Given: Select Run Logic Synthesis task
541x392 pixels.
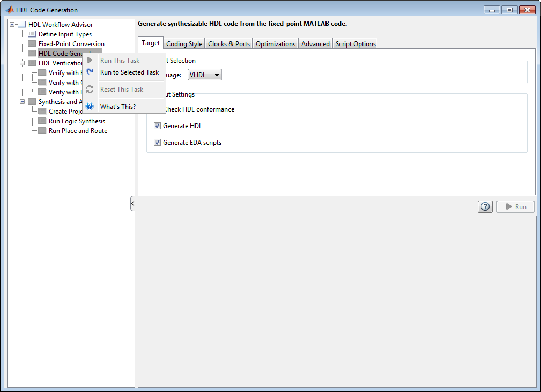Looking at the screenshot, I should point(77,121).
